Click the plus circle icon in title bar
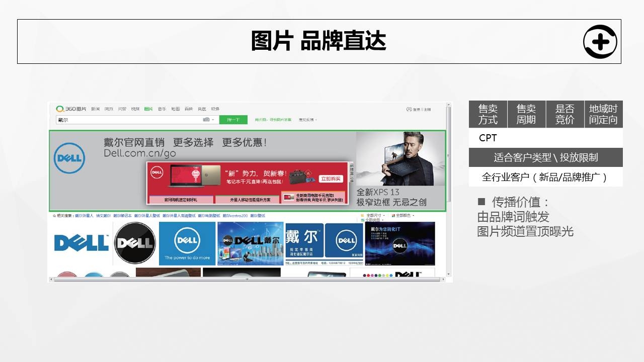The image size is (644, 362). click(x=600, y=42)
